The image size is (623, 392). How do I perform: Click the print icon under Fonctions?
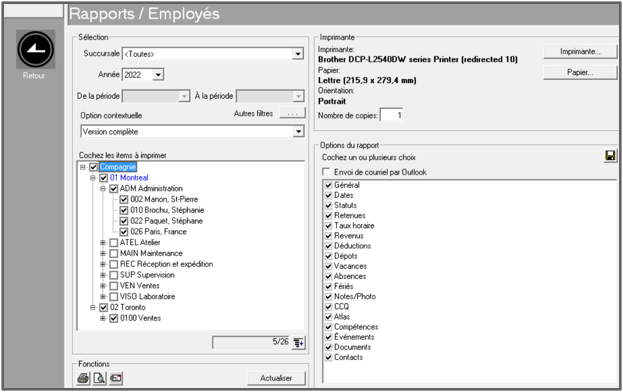[x=83, y=378]
